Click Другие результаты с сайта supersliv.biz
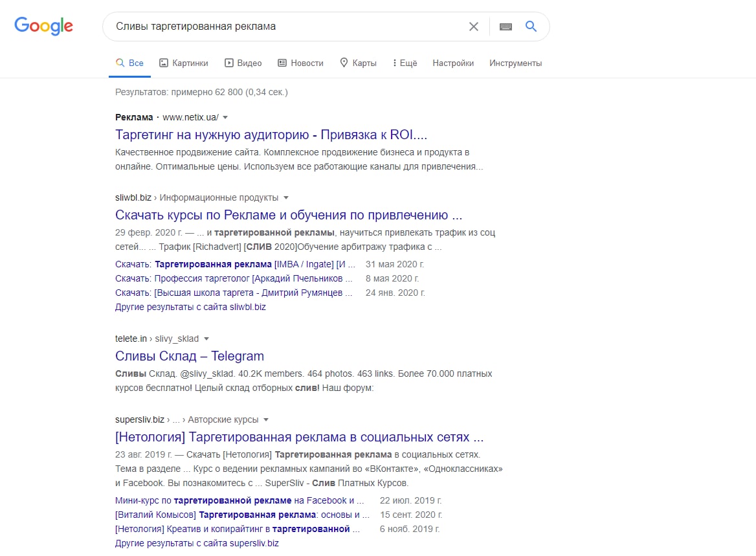Screen dimensions: 756x556 coord(197,543)
